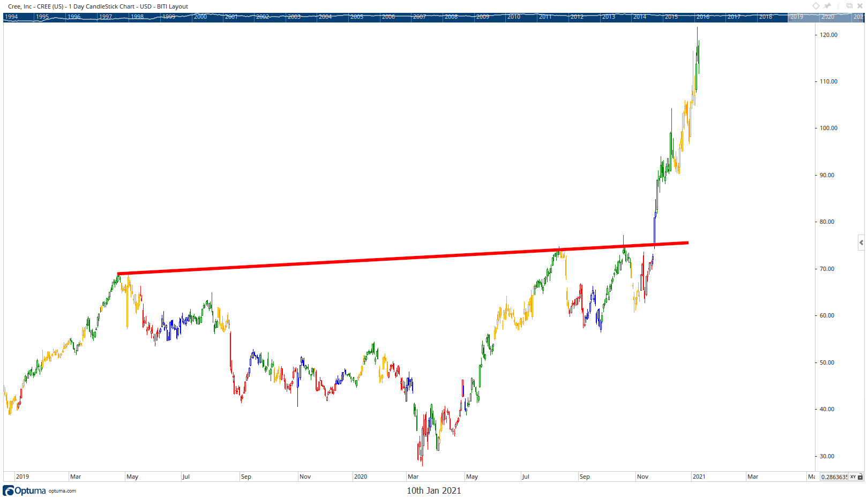Click the 60.00 price axis label
This screenshot has height=499, width=868.
(x=827, y=315)
